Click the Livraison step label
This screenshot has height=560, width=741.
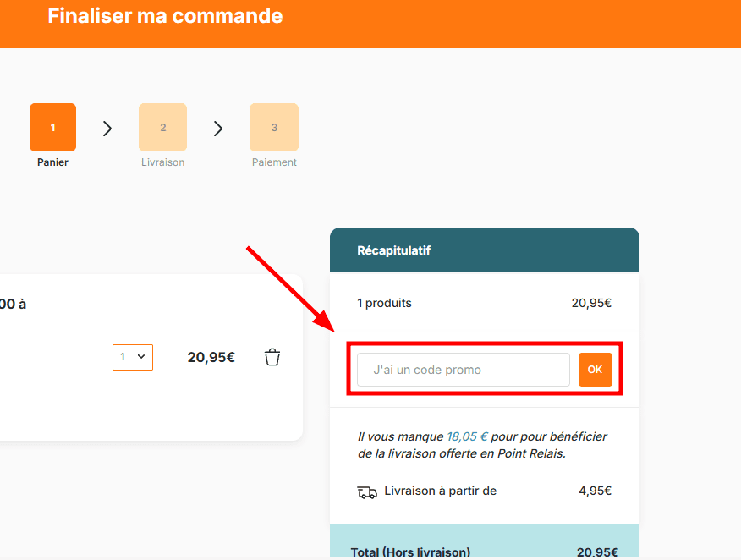162,162
